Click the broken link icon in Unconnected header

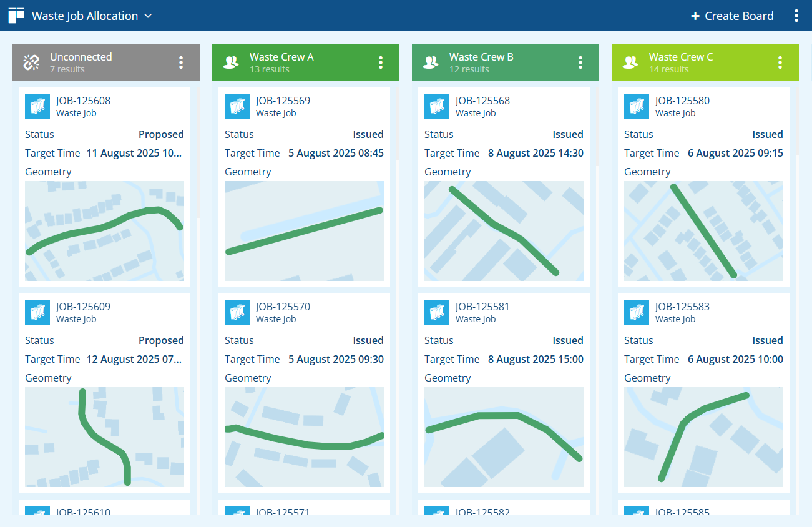click(31, 62)
